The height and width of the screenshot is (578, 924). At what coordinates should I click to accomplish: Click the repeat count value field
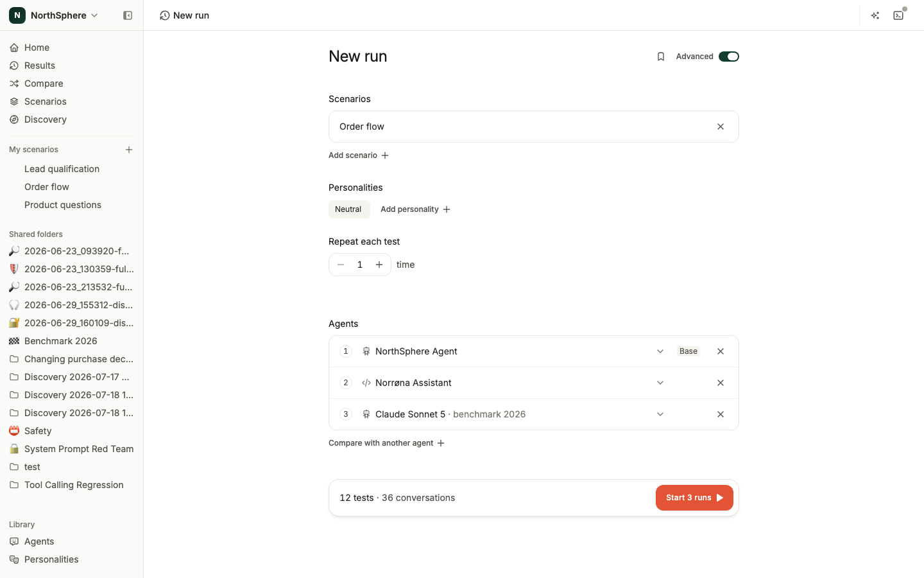[x=360, y=265]
